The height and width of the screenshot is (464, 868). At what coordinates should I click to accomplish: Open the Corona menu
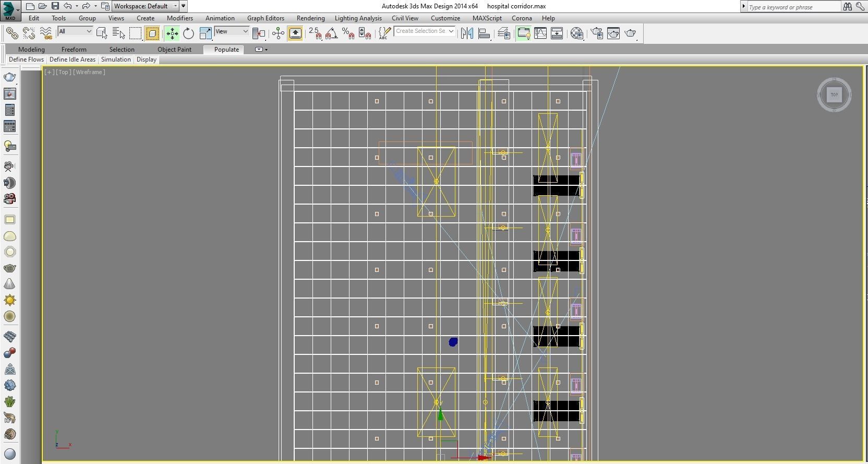(x=522, y=18)
